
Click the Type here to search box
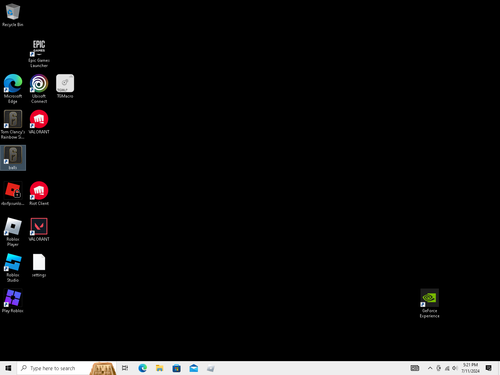67,368
